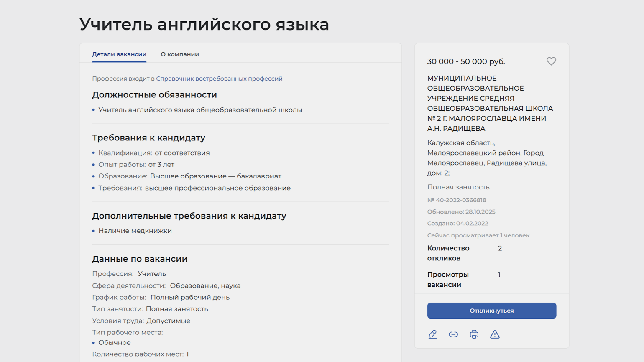Switch to the "О компании" tab
This screenshot has width=644, height=362.
tap(180, 54)
